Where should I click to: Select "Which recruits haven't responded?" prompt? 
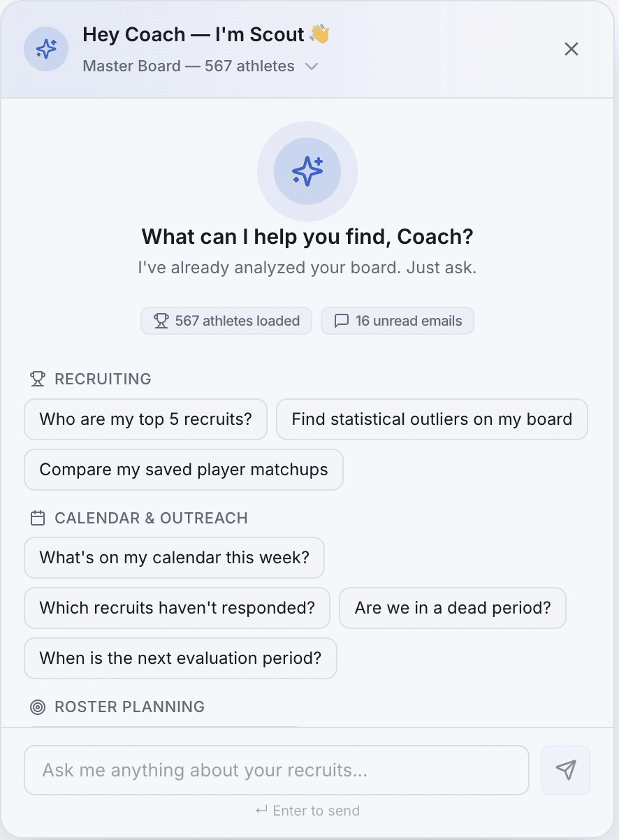tap(177, 608)
